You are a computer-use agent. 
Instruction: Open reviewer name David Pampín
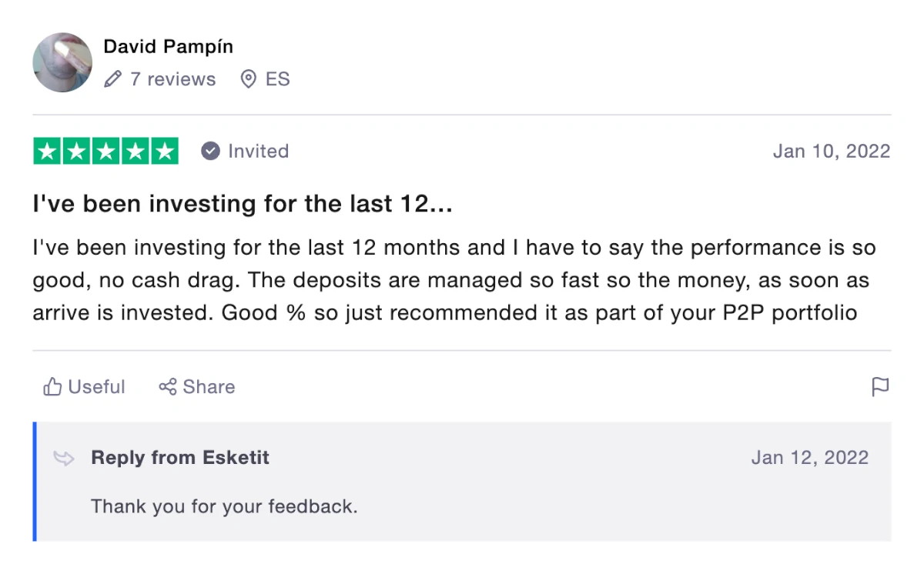click(168, 46)
